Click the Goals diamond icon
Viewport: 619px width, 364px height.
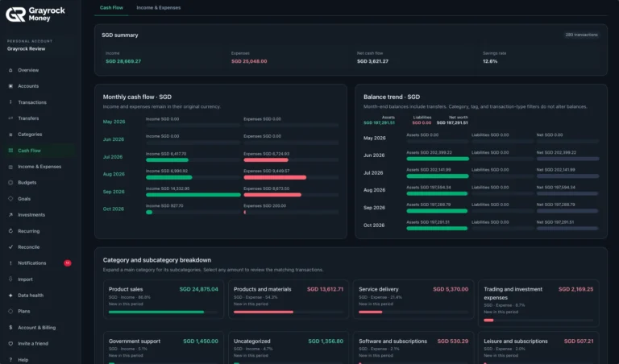pyautogui.click(x=10, y=199)
